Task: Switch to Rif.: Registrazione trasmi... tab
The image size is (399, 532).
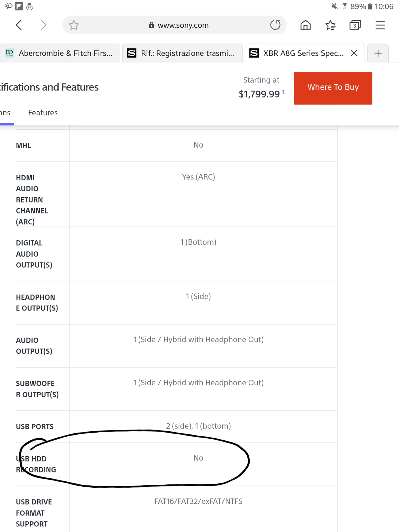Action: (x=182, y=53)
